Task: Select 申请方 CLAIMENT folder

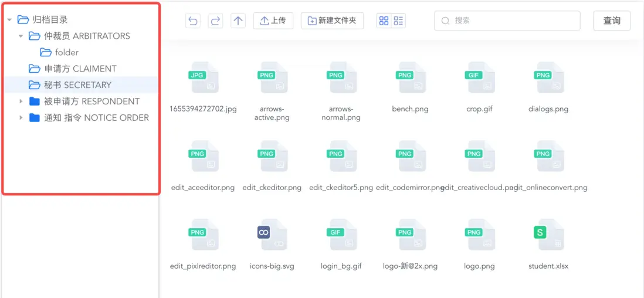Action: coord(80,69)
